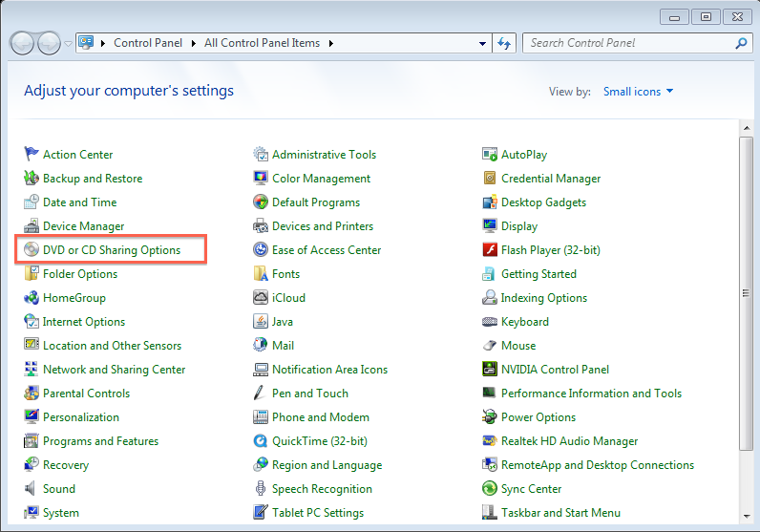Expand the Control Panel breadcrumb arrow
This screenshot has height=532, width=760.
[x=194, y=43]
